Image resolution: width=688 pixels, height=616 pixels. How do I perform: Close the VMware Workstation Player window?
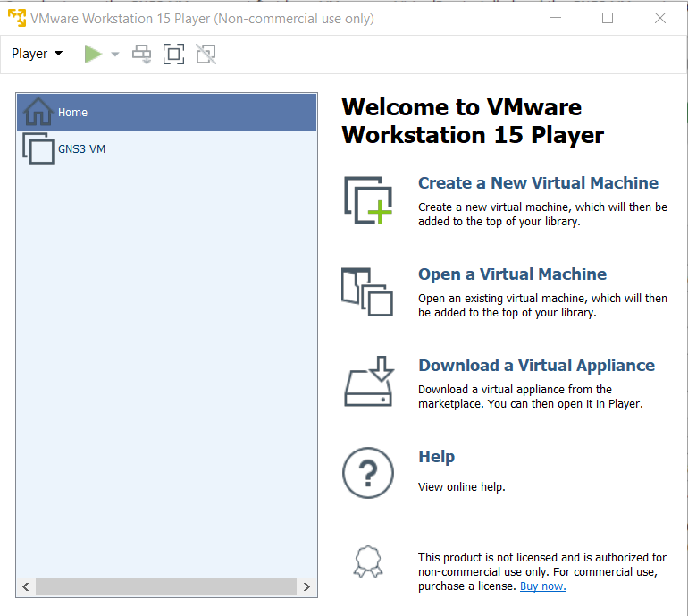(660, 18)
